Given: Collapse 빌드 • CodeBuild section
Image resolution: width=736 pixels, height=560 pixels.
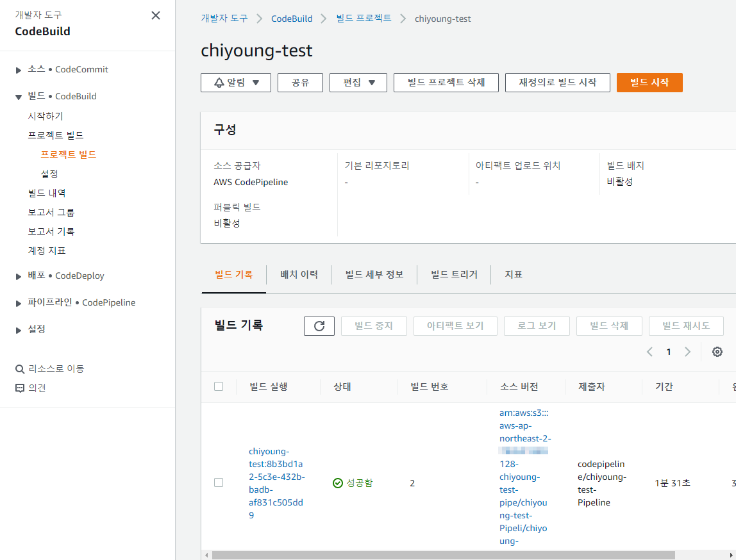Looking at the screenshot, I should tap(19, 97).
